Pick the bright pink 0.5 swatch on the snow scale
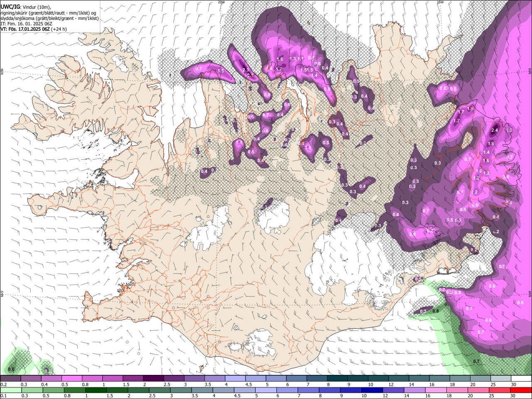This screenshot has height=399, width=532. [71, 378]
